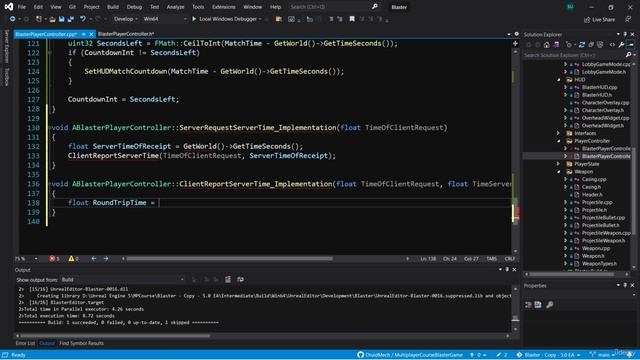Screen dimensions: 640x360
Task: Start Local Windows Debugger play icon
Action: coord(194,19)
